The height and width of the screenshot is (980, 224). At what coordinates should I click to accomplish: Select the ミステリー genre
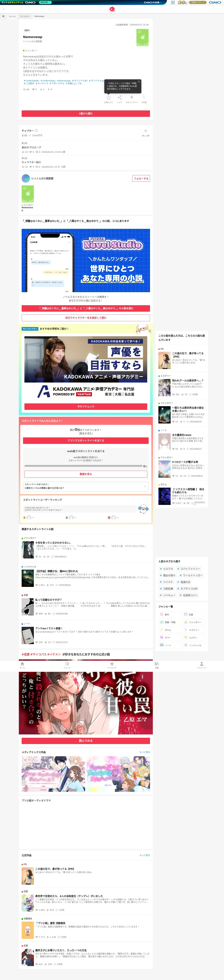coord(194,630)
